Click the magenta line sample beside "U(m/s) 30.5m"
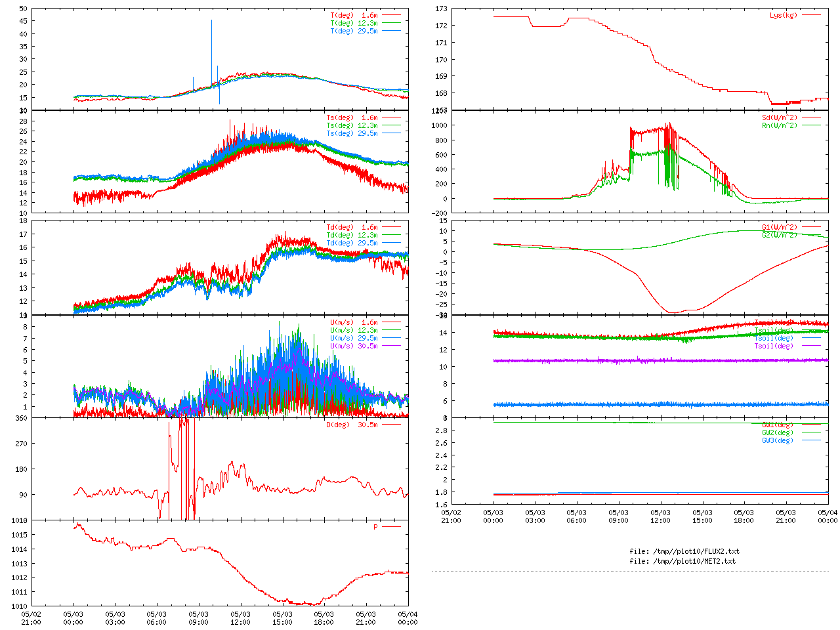Screen dimensions: 840x630 point(391,346)
